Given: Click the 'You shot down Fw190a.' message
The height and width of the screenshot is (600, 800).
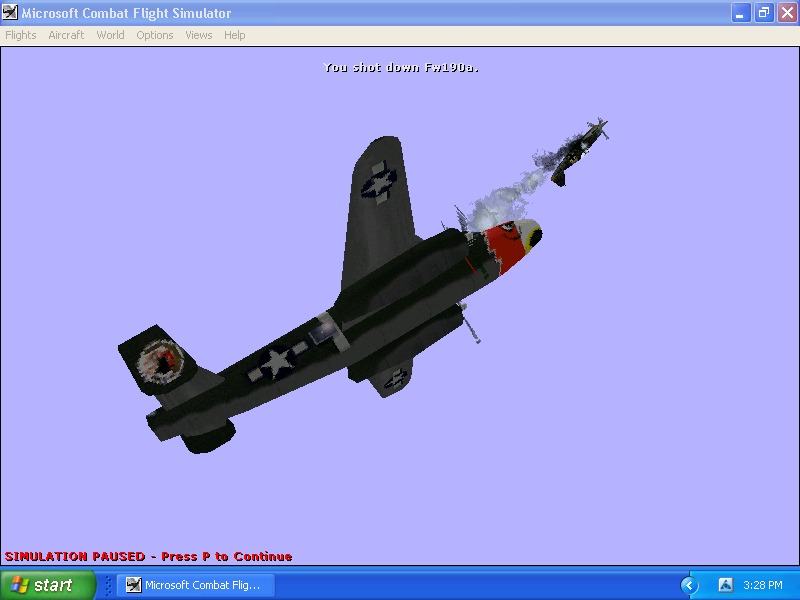Looking at the screenshot, I should 401,67.
